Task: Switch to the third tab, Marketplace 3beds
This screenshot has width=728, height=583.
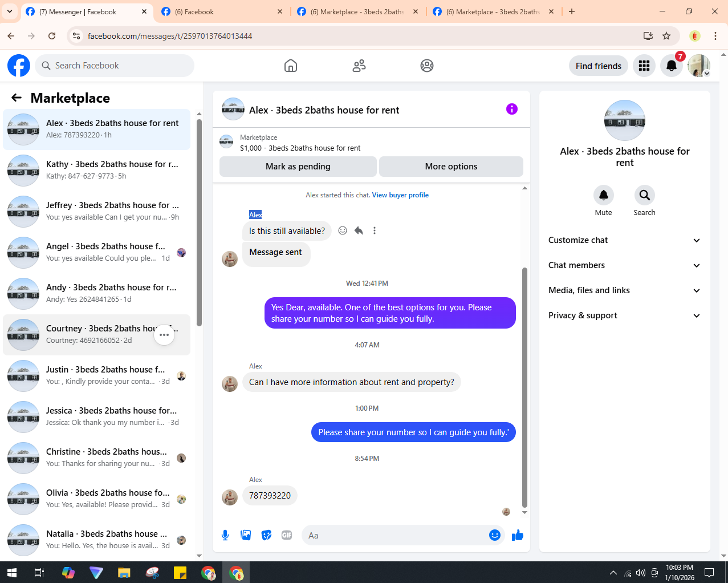Action: (x=358, y=11)
